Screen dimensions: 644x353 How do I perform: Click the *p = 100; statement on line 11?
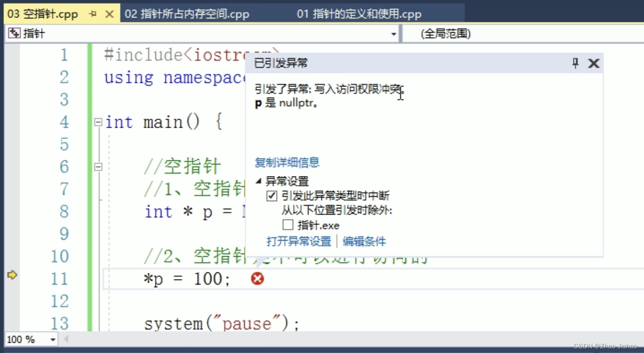click(187, 279)
